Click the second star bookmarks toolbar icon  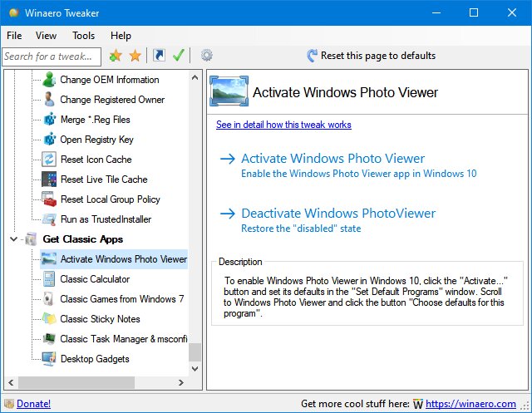135,56
